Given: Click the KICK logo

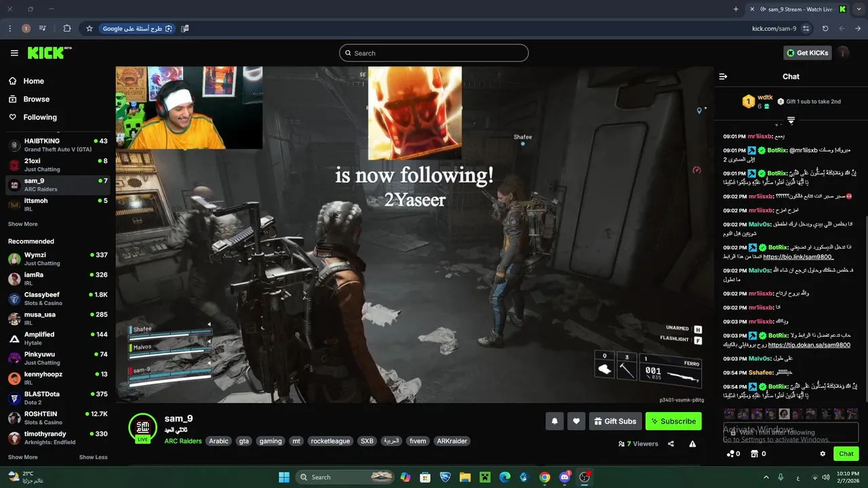Looking at the screenshot, I should click(50, 53).
